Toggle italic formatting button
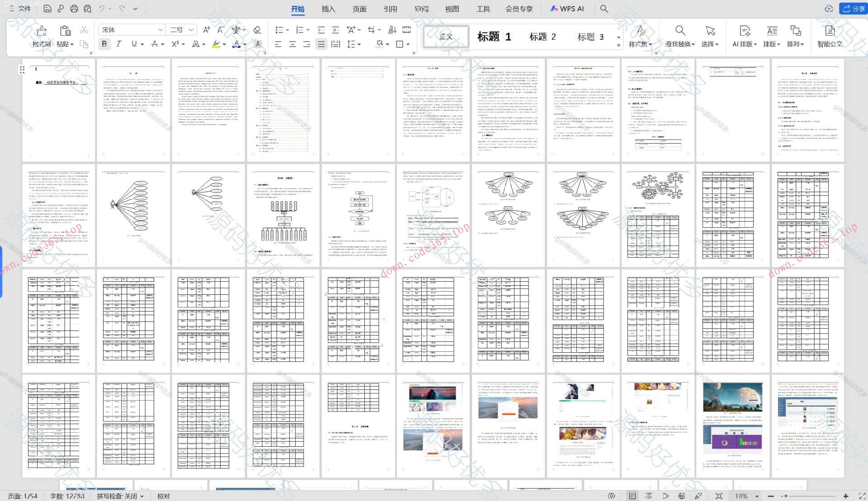This screenshot has height=501, width=868. tap(118, 44)
